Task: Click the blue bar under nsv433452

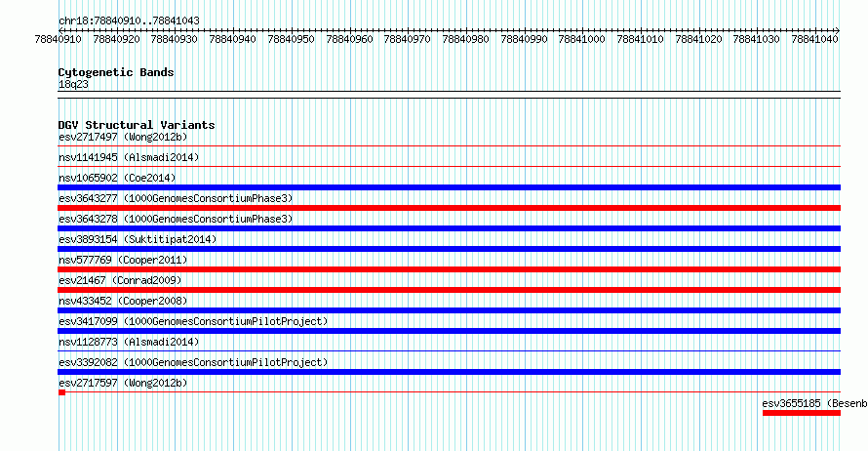Action: pos(450,310)
